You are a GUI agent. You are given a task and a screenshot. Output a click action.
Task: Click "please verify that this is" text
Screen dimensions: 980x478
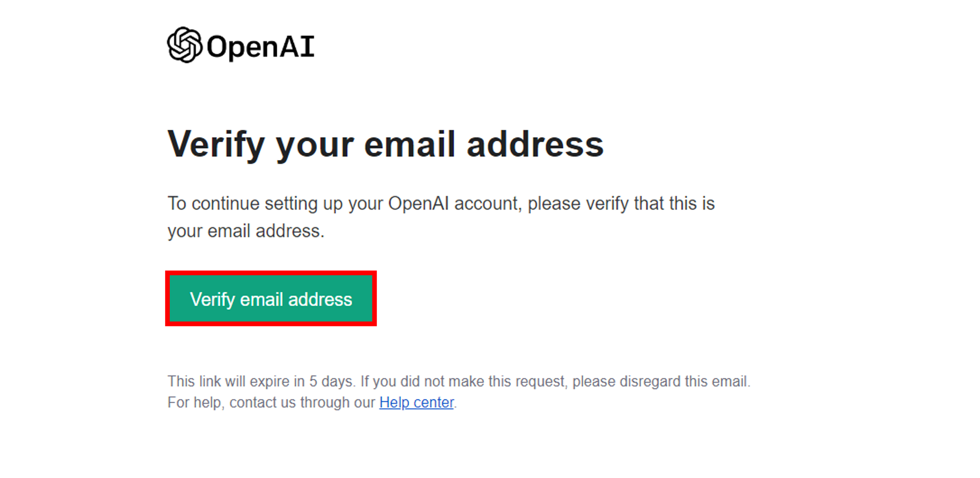[621, 204]
